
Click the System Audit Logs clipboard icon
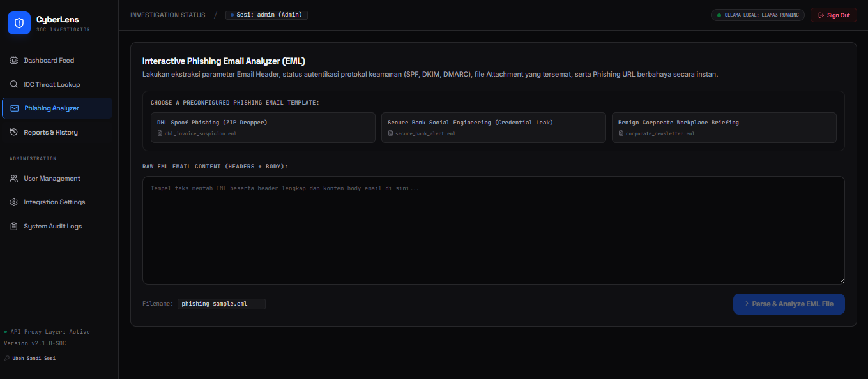click(14, 227)
